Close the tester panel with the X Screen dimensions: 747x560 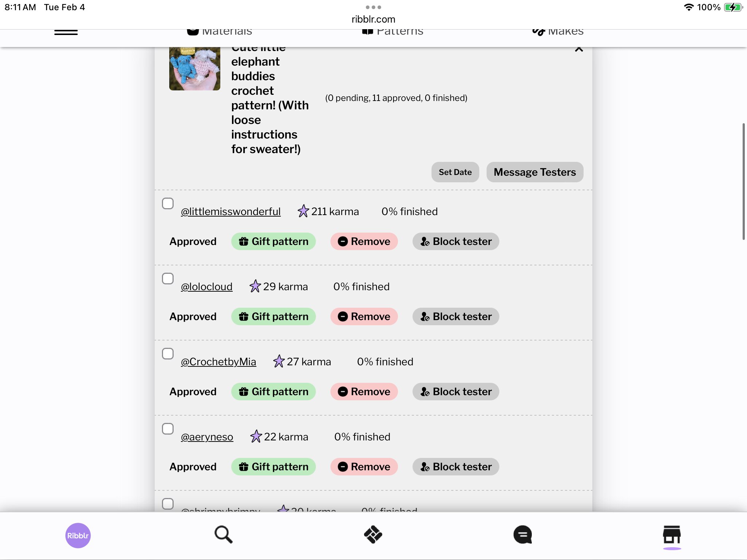pyautogui.click(x=579, y=48)
